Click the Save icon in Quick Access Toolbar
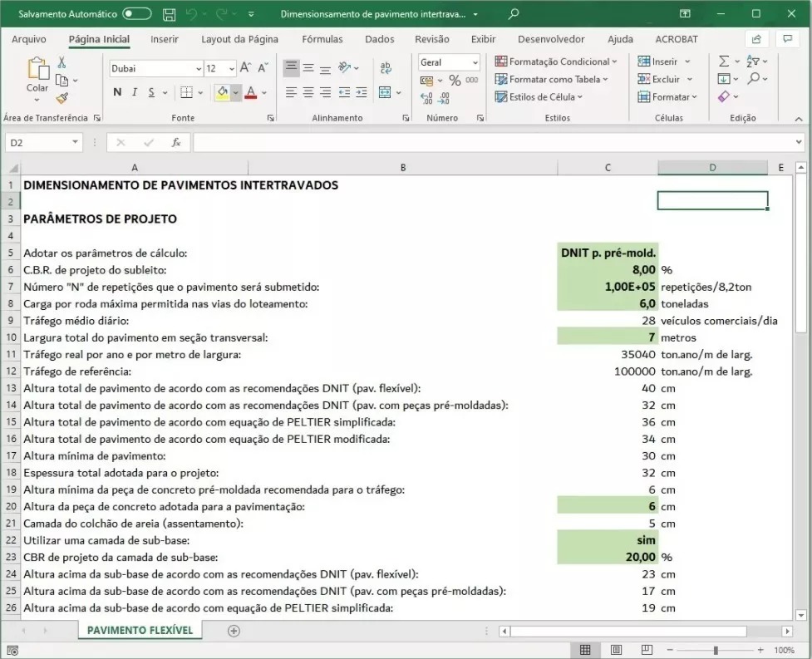 [169, 13]
